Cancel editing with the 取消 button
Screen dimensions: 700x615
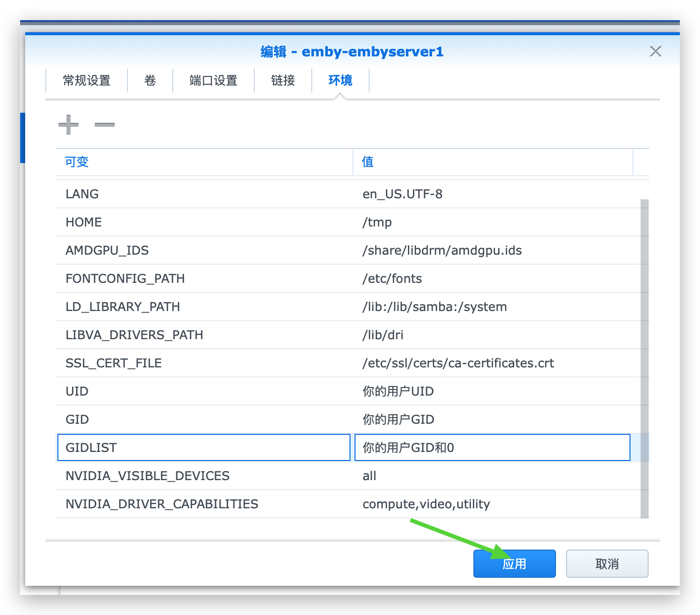point(607,564)
